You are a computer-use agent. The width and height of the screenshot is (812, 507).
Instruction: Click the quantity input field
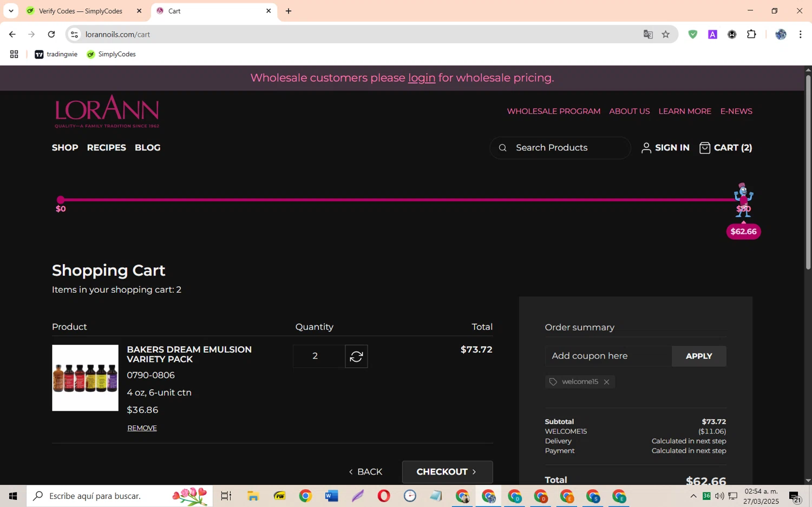click(x=319, y=356)
